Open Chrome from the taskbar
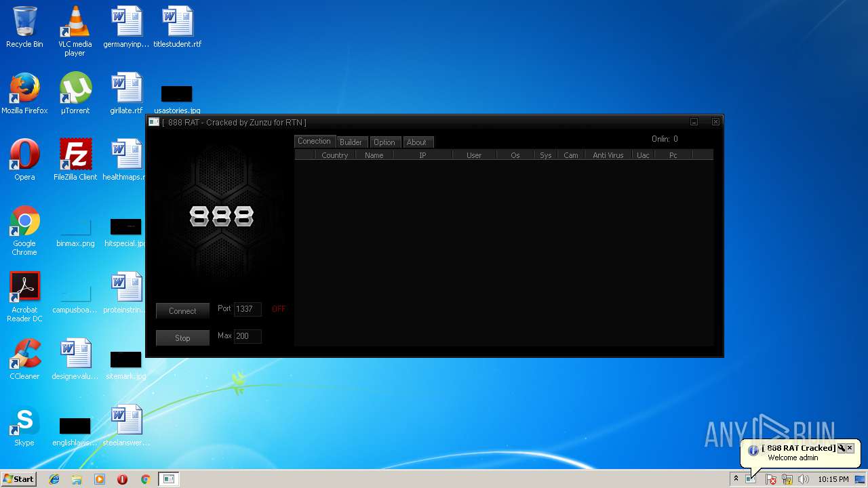 point(145,479)
